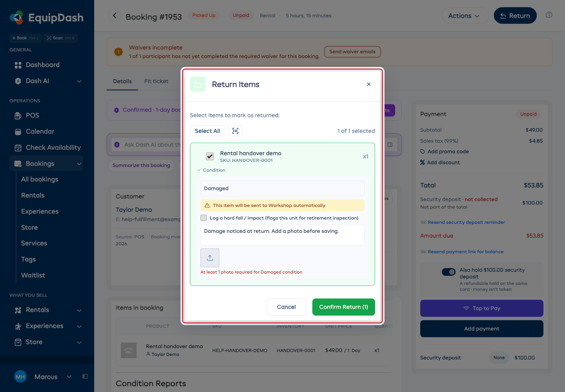
Task: Click Send waiver emails button
Action: pyautogui.click(x=352, y=52)
